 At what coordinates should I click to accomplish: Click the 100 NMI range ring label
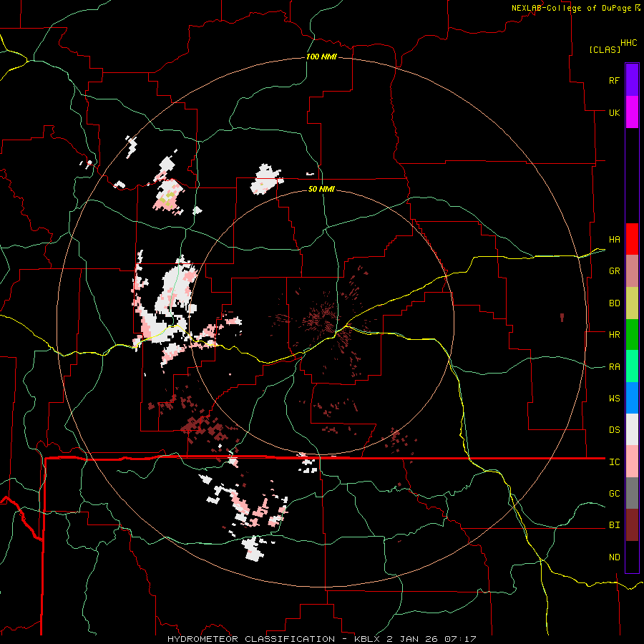pyautogui.click(x=321, y=57)
